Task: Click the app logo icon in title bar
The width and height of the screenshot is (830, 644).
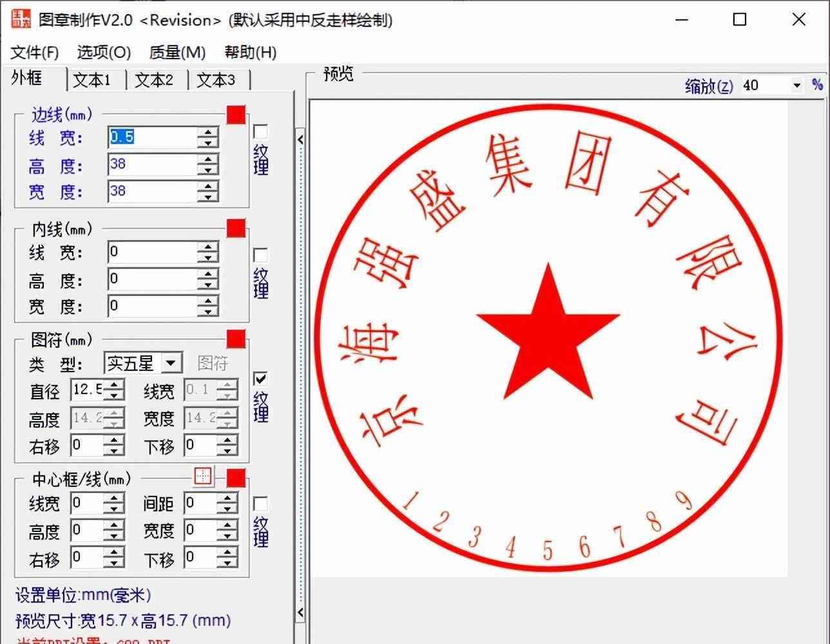Action: tap(21, 19)
